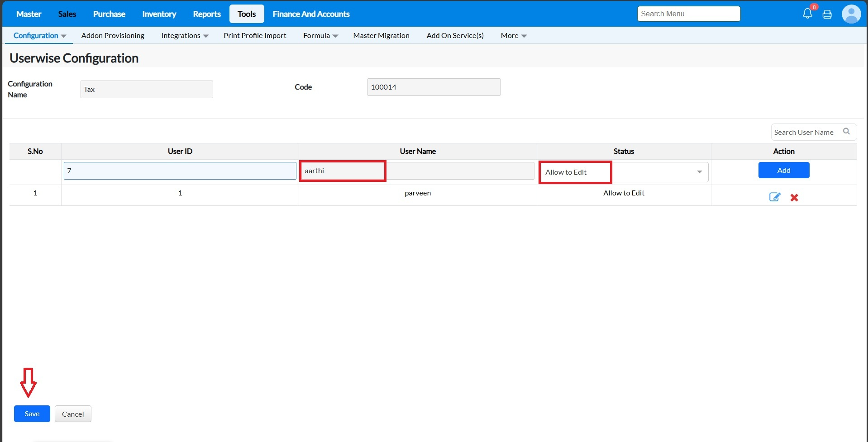The height and width of the screenshot is (442, 868).
Task: Delete parveen row with red X icon
Action: point(794,197)
